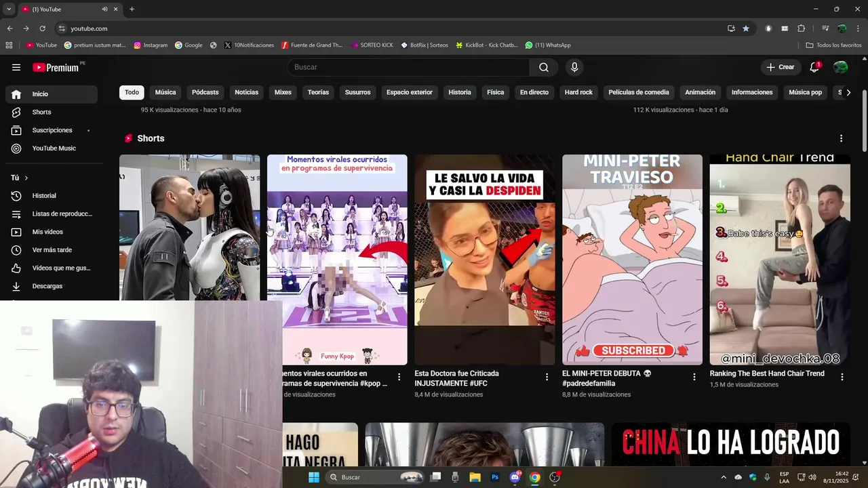Image resolution: width=868 pixels, height=488 pixels.
Task: Open the 'Le salvó la vida' Short thumbnail
Action: coord(485,260)
